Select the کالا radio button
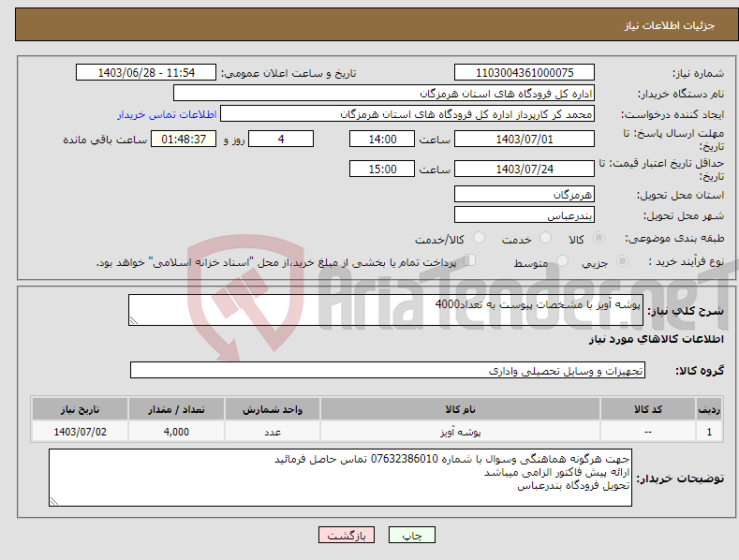 point(599,238)
